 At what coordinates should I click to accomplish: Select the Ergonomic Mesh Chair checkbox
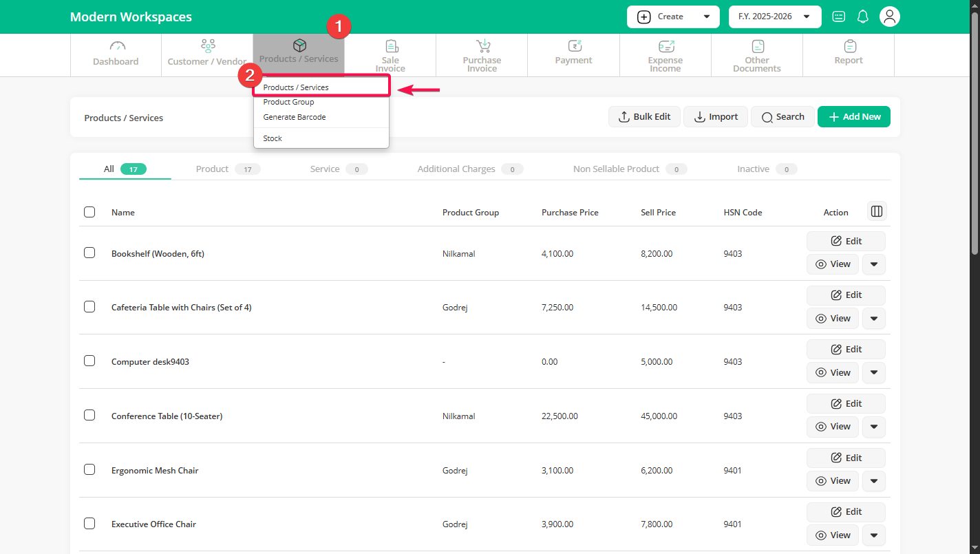click(89, 469)
